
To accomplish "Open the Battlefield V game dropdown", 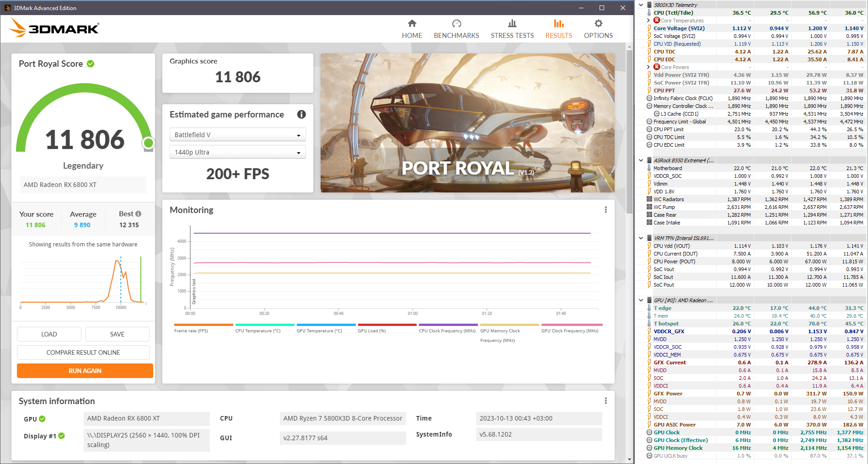I will coord(238,135).
